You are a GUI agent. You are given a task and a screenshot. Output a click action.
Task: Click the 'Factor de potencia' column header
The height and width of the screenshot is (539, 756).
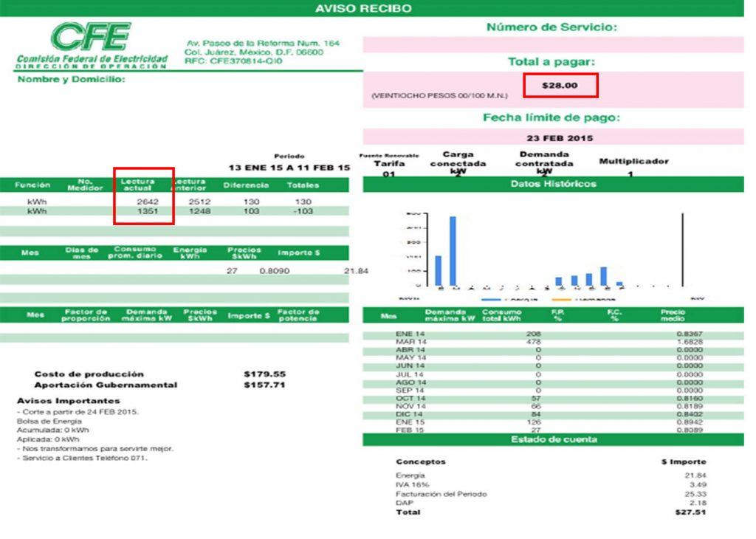pos(298,315)
